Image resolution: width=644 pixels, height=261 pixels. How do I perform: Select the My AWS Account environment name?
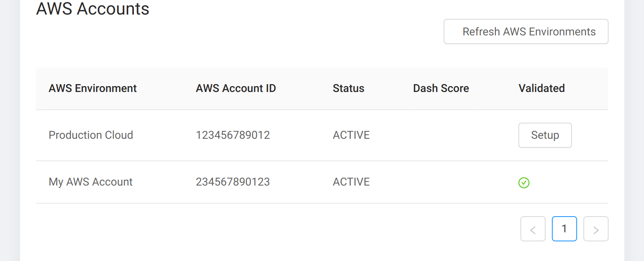pos(91,182)
